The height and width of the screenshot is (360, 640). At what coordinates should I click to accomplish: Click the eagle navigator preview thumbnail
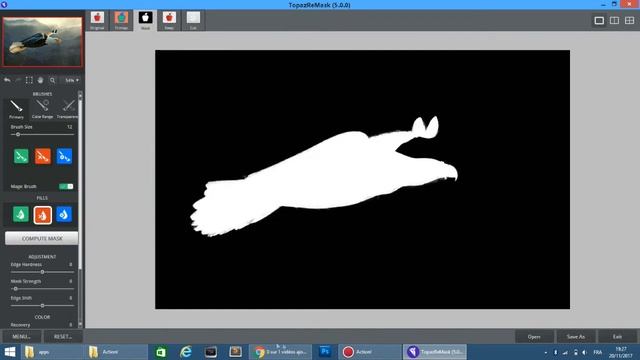[x=42, y=42]
